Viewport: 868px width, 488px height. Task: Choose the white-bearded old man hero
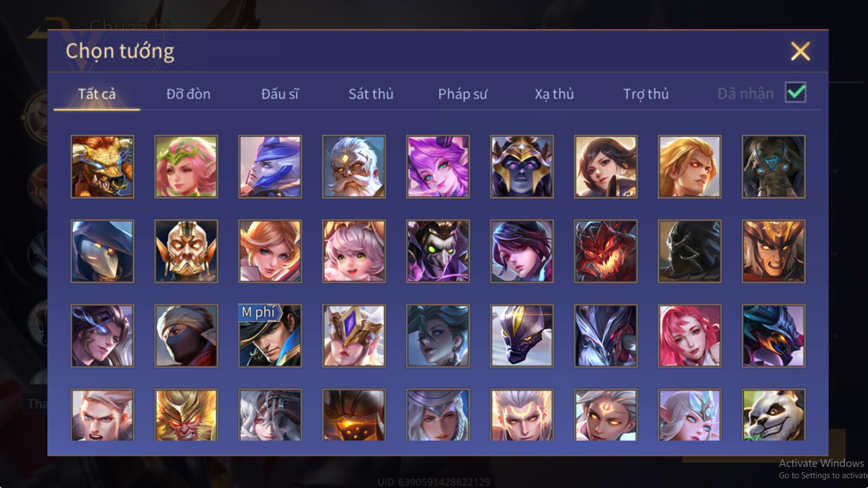tap(354, 166)
